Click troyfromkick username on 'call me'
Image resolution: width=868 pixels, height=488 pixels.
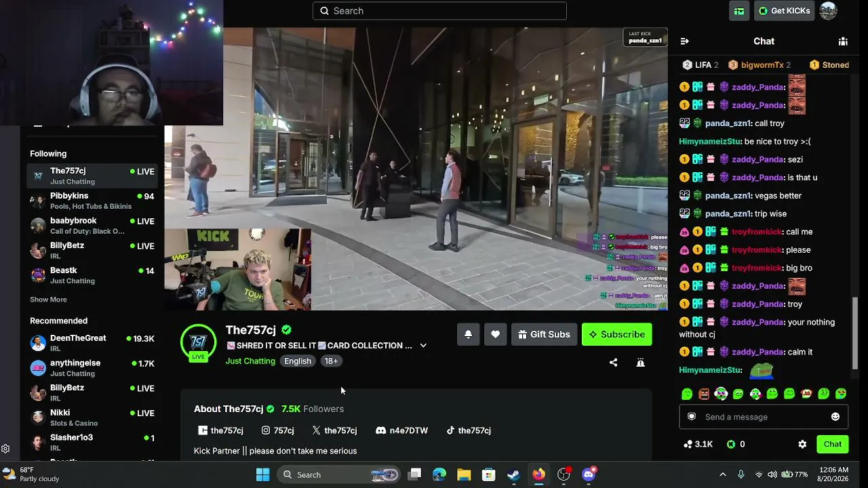[x=756, y=232]
